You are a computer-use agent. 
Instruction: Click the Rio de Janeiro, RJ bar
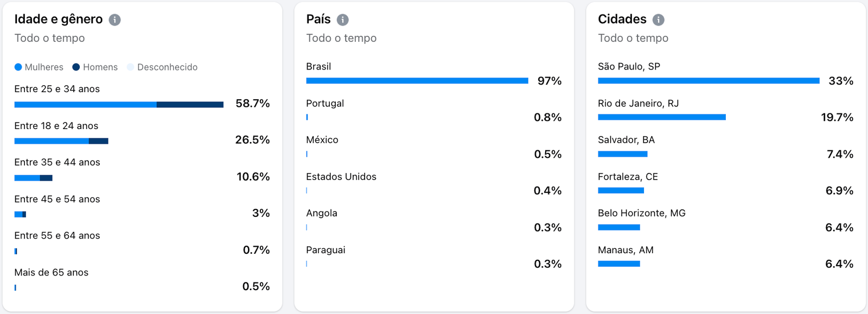pyautogui.click(x=661, y=117)
